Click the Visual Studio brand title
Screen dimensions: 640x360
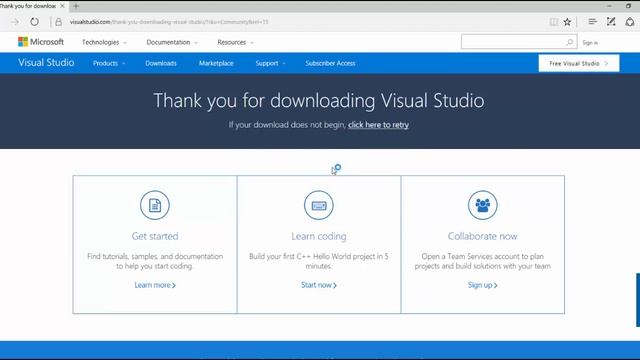pos(46,62)
